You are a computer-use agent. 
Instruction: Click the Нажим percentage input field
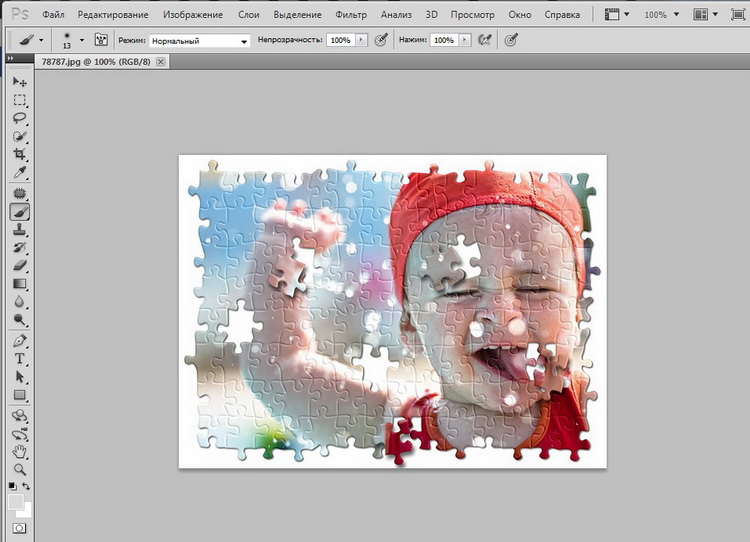(443, 41)
